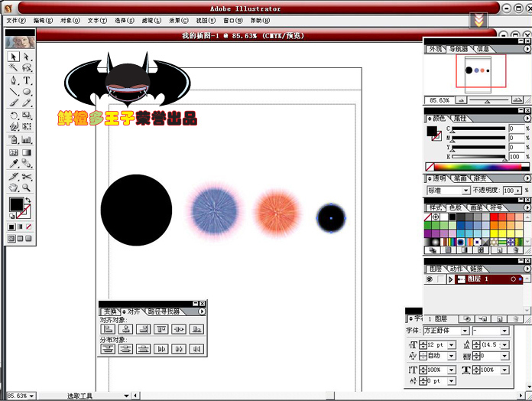Image resolution: width=532 pixels, height=401 pixels.
Task: Click the default fill and stroke icon
Action: (x=12, y=216)
